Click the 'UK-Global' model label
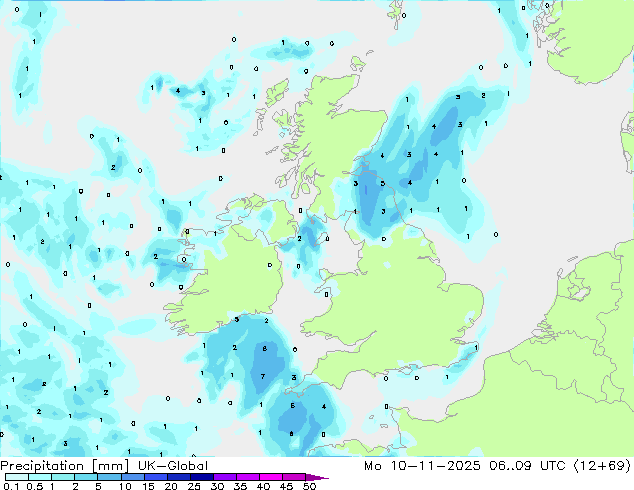Image resolution: width=634 pixels, height=490 pixels. click(x=173, y=466)
